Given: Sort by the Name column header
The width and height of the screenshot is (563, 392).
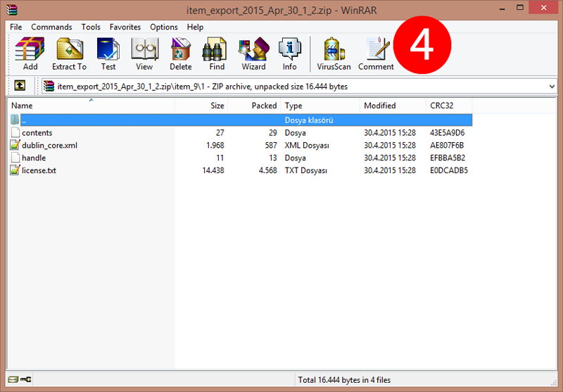Looking at the screenshot, I should [91, 106].
